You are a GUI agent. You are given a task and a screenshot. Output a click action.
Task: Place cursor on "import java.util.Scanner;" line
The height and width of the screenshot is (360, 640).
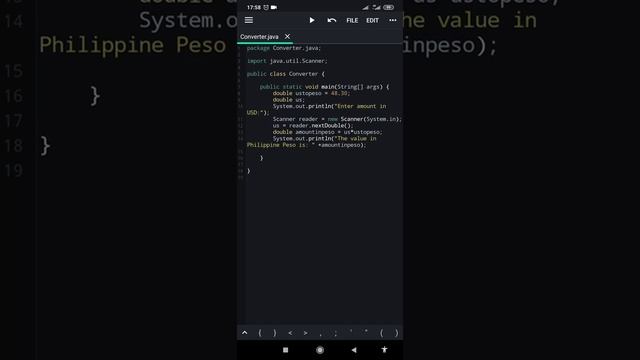pyautogui.click(x=287, y=61)
